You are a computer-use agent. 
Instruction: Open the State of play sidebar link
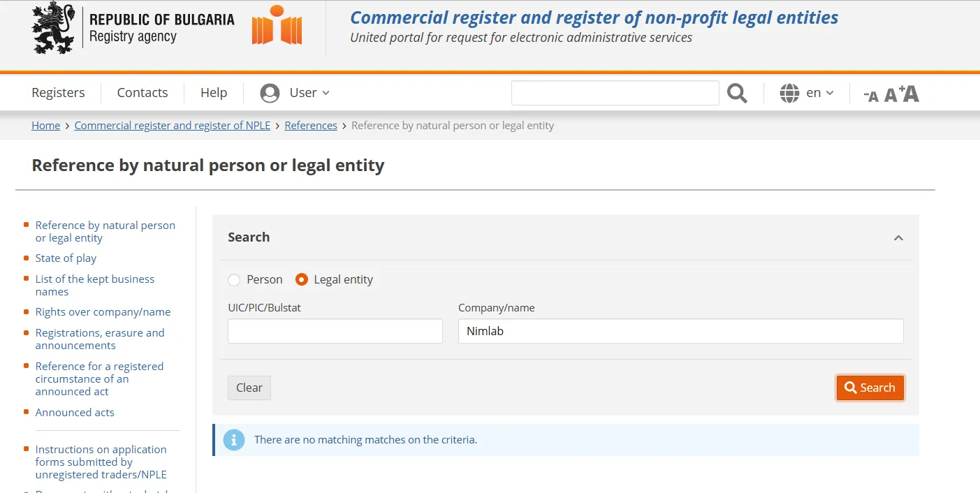(x=66, y=258)
